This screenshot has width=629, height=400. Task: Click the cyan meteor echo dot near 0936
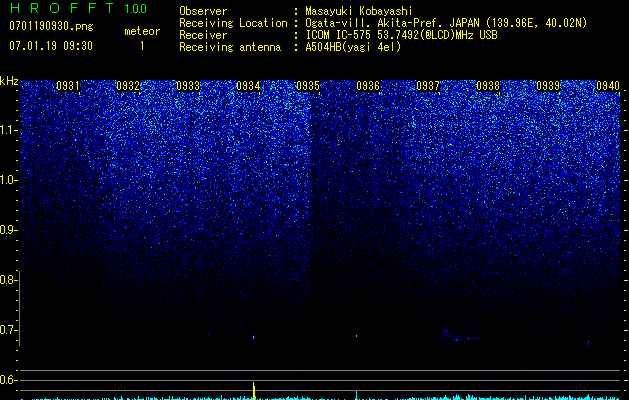(356, 335)
